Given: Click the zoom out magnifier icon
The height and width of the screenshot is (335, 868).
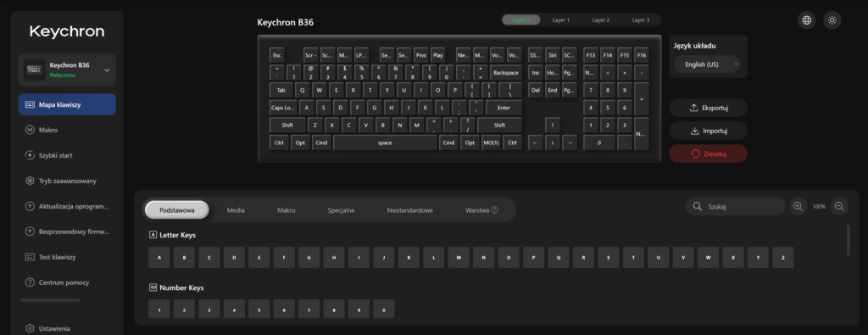Looking at the screenshot, I should [839, 206].
